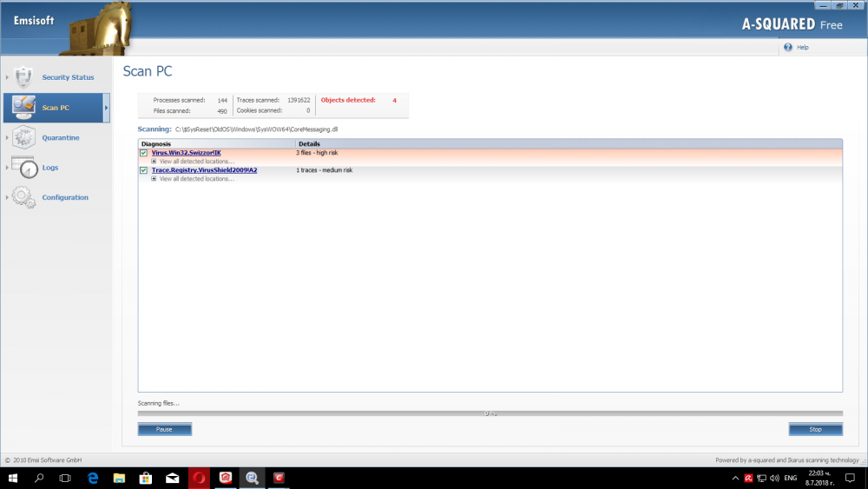Click the Help link
The width and height of the screenshot is (868, 489).
[803, 48]
